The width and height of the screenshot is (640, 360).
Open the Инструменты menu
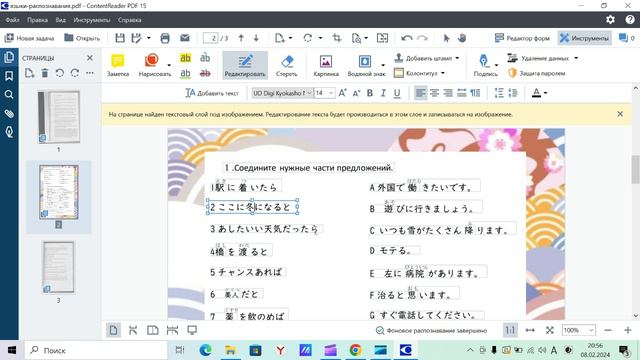pos(92,20)
